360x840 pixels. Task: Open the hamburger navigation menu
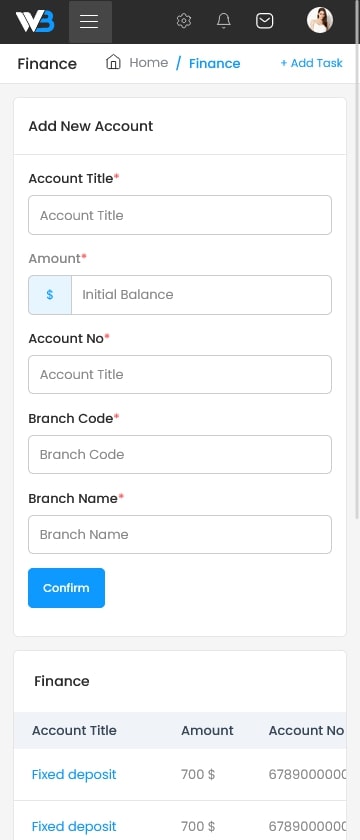tap(90, 21)
